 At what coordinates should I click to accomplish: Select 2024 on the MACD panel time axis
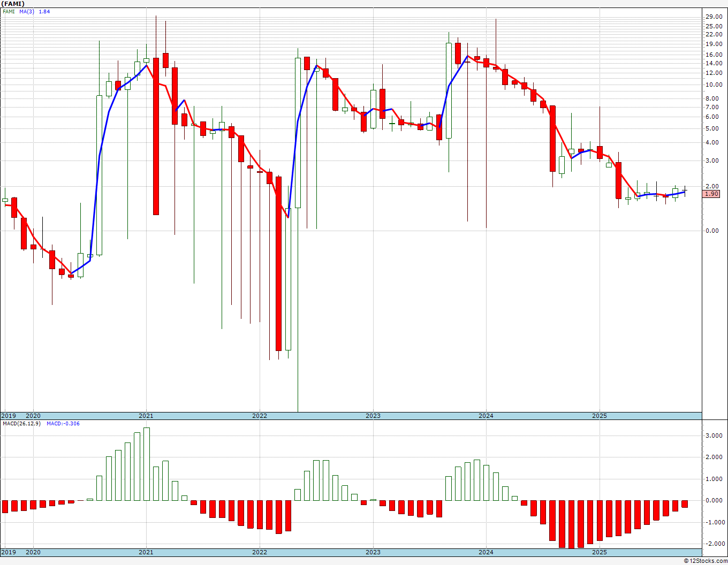[x=486, y=552]
